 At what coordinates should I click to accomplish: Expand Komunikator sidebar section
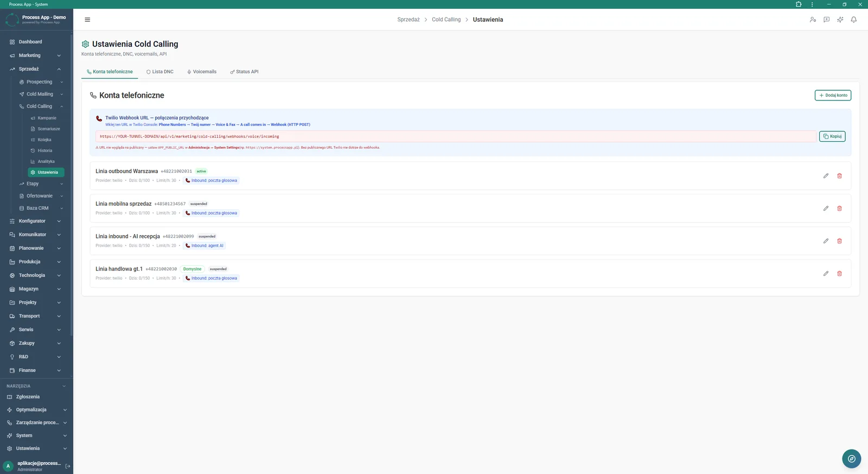(36, 235)
